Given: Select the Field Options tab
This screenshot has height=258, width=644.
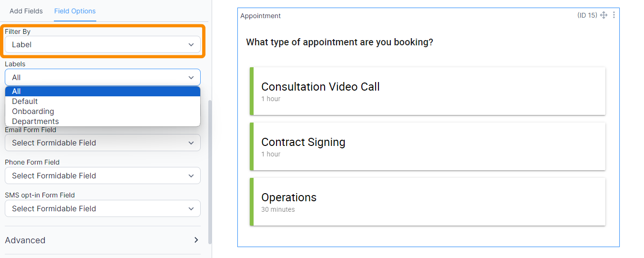Looking at the screenshot, I should coord(75,11).
